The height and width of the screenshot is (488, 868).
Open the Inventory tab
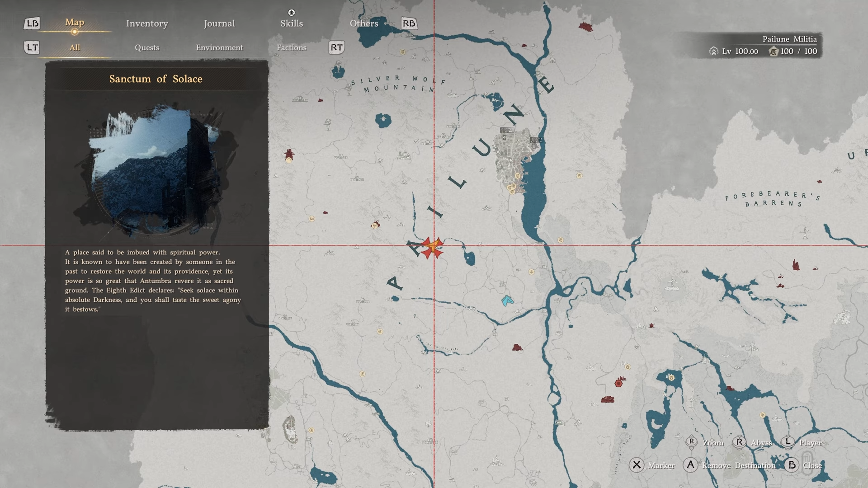(x=147, y=23)
